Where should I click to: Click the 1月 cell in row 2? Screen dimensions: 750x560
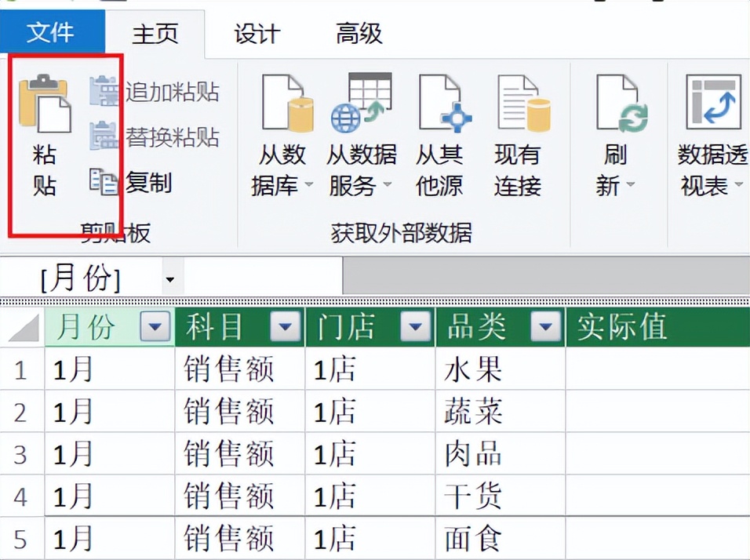110,411
